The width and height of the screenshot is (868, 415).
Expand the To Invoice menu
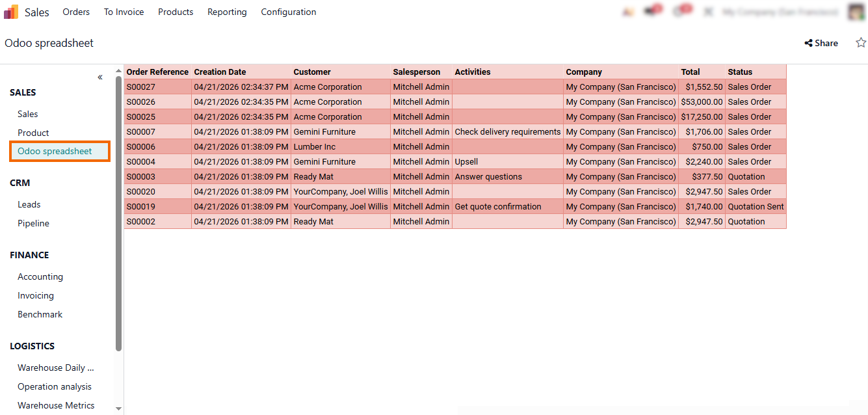coord(124,12)
